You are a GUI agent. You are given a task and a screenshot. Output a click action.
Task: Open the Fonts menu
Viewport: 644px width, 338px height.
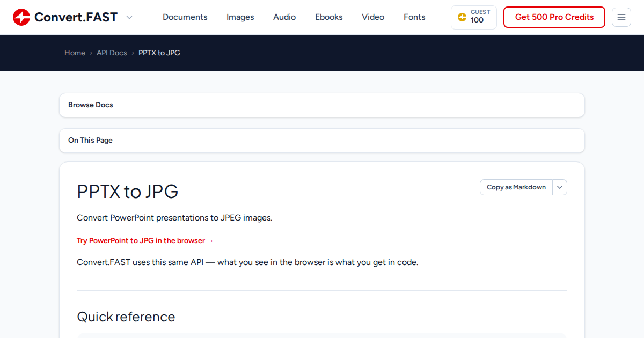(x=414, y=17)
